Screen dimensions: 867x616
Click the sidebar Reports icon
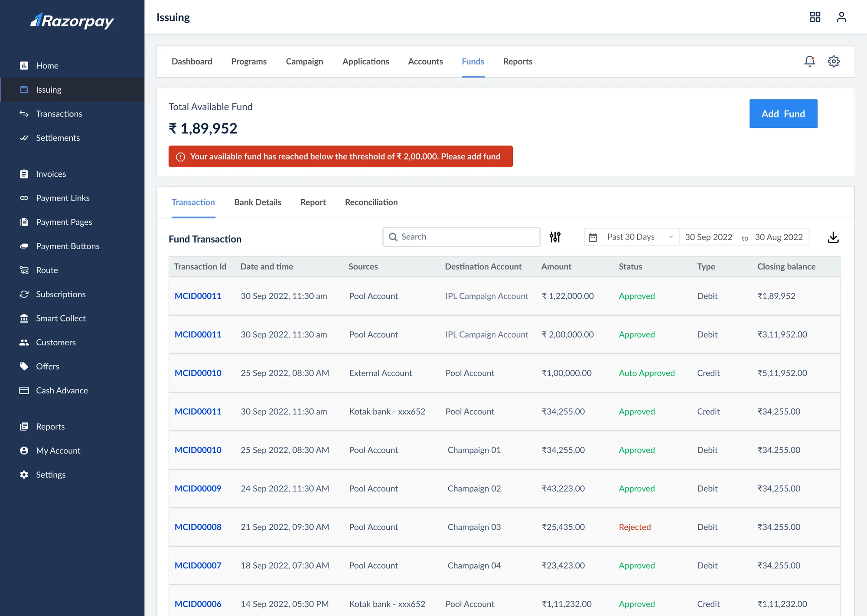24,427
